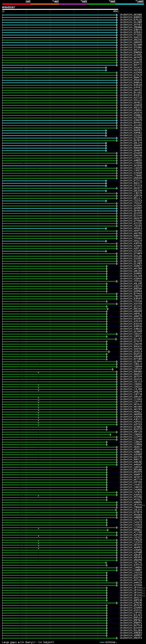Select label UniRef100_Q1VB00
Image resolution: width=146 pixels, height=644 pixels.
click(131, 361)
